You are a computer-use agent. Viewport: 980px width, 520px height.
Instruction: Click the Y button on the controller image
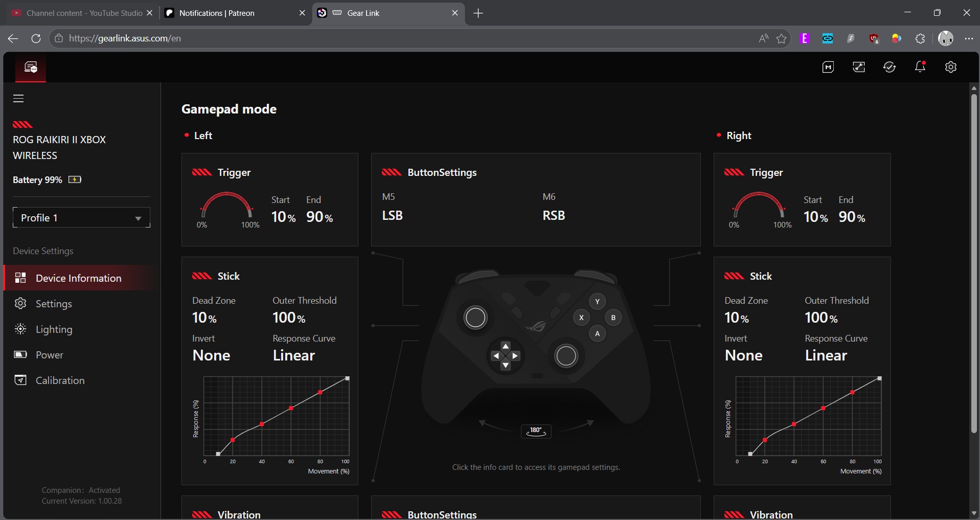tap(597, 302)
